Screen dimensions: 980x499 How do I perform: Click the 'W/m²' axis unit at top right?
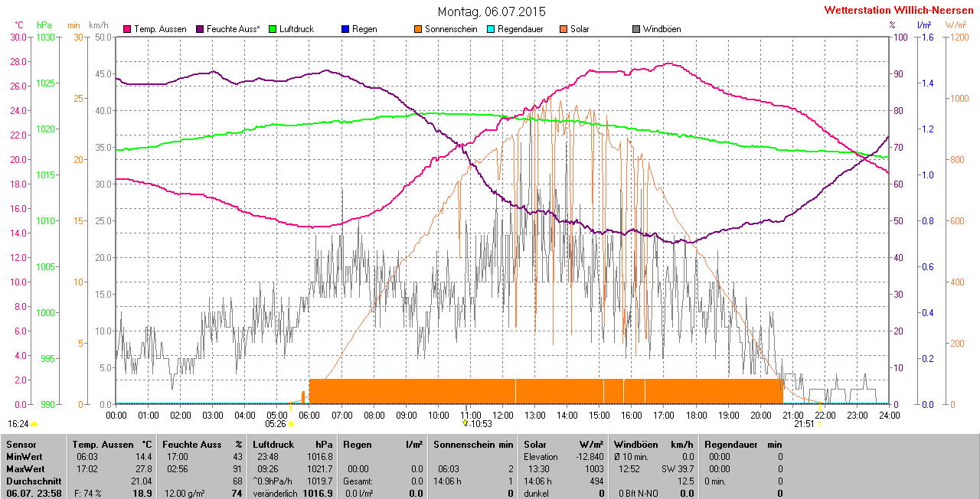[955, 24]
